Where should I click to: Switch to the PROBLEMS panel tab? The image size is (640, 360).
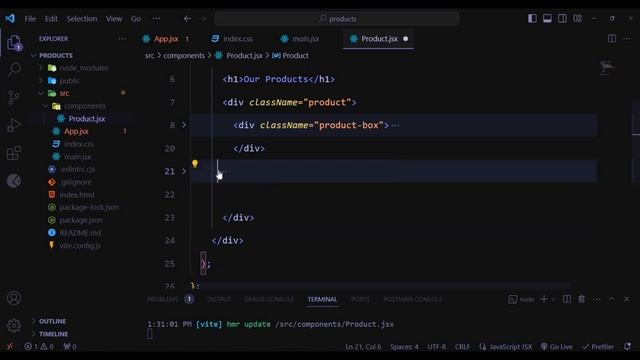click(163, 299)
